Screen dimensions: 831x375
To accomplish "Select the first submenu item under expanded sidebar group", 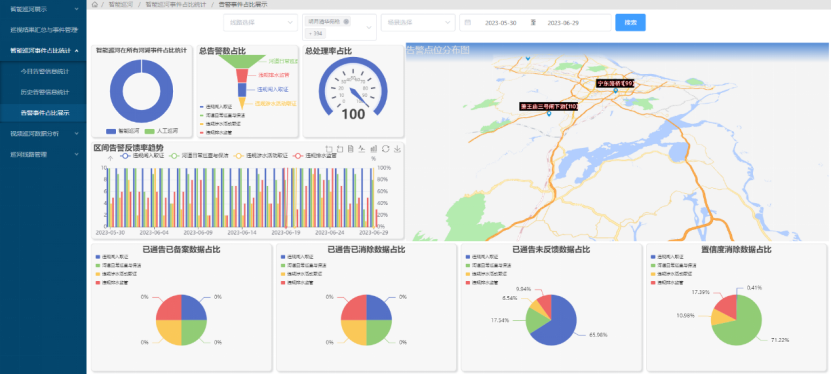I will [x=43, y=71].
